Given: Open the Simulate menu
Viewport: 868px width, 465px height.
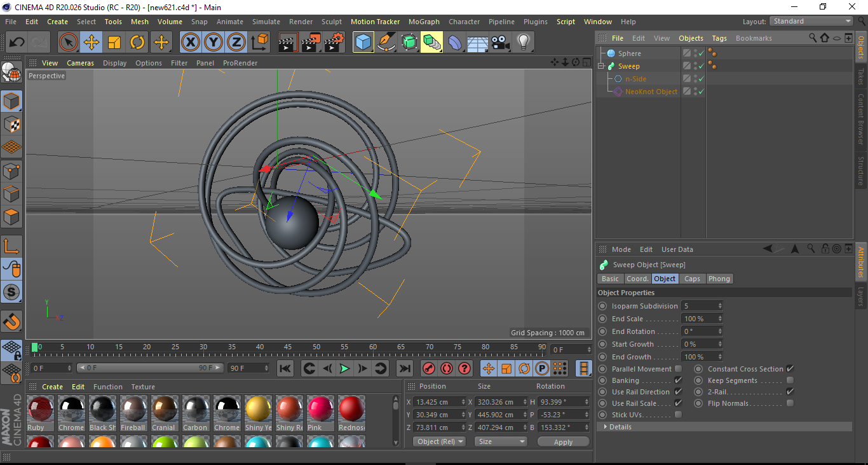Looking at the screenshot, I should [266, 22].
